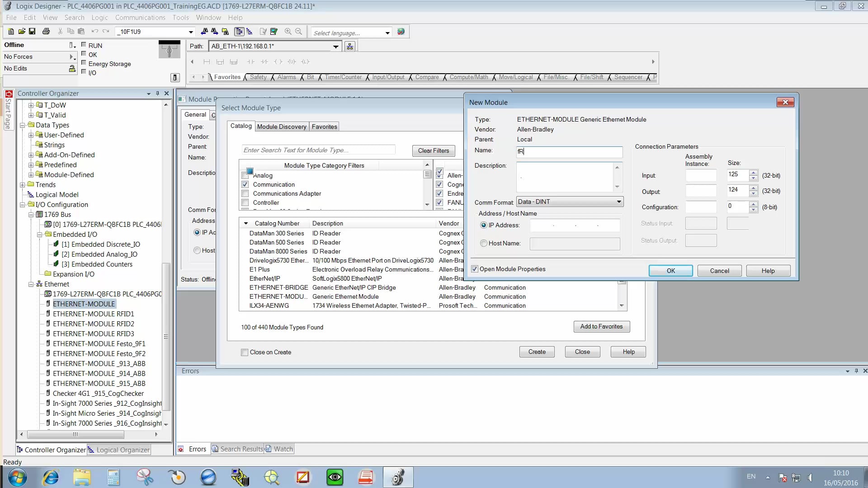This screenshot has width=868, height=488.
Task: Switch to the Module Discovery tab
Action: coord(281,127)
